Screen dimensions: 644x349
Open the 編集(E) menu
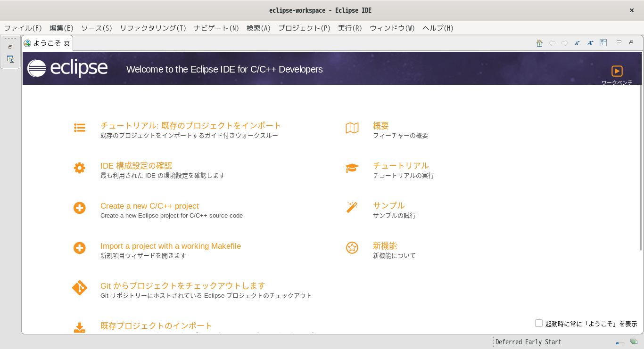(x=62, y=28)
